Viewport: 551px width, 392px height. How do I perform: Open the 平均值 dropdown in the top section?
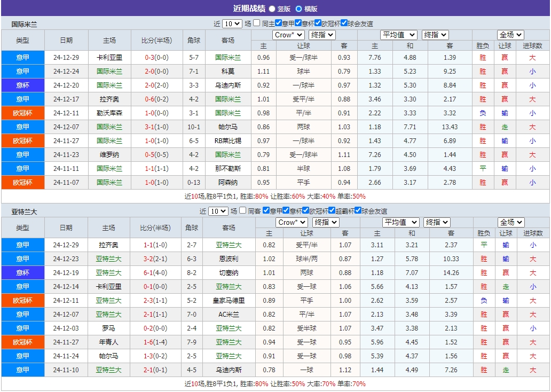(x=398, y=35)
